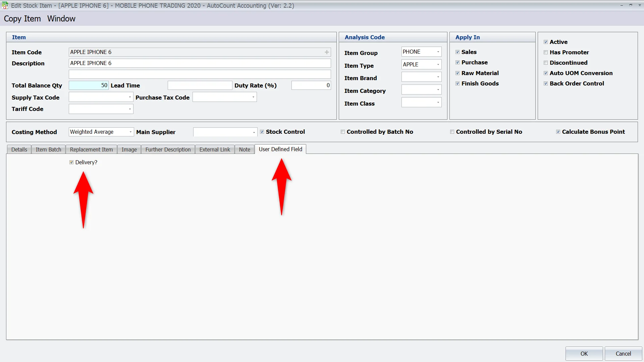Click the Cancel button

[623, 354]
